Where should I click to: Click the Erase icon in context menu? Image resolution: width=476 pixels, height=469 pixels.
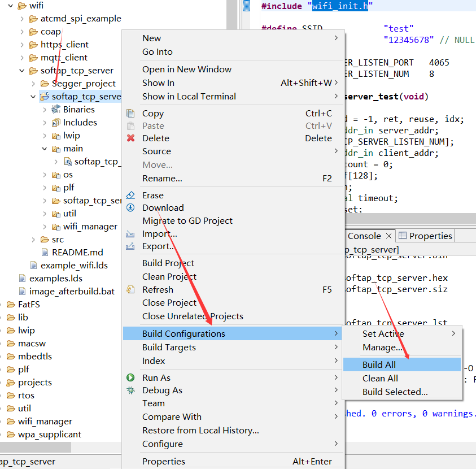point(131,196)
